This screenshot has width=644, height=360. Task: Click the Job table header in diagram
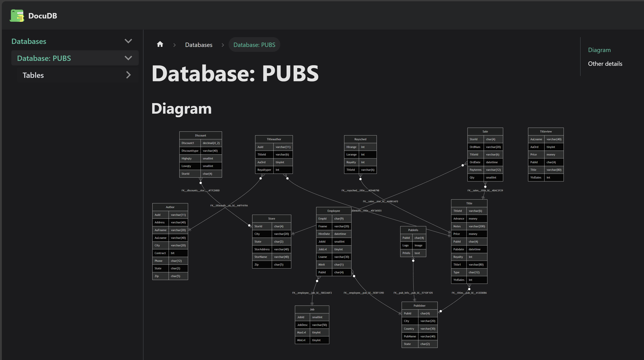(x=312, y=309)
